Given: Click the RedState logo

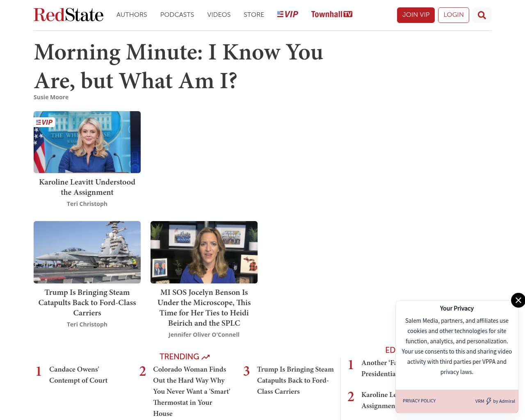Looking at the screenshot, I should (68, 15).
